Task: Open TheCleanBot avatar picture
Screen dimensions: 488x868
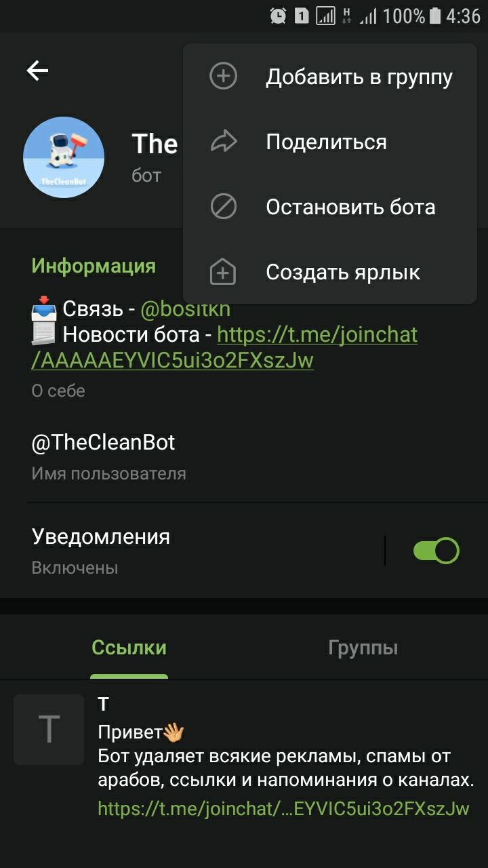Action: 64,157
